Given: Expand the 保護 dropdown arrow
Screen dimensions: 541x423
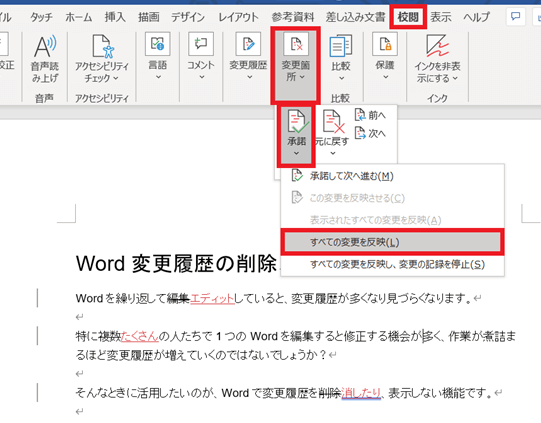Looking at the screenshot, I should click(x=385, y=77).
